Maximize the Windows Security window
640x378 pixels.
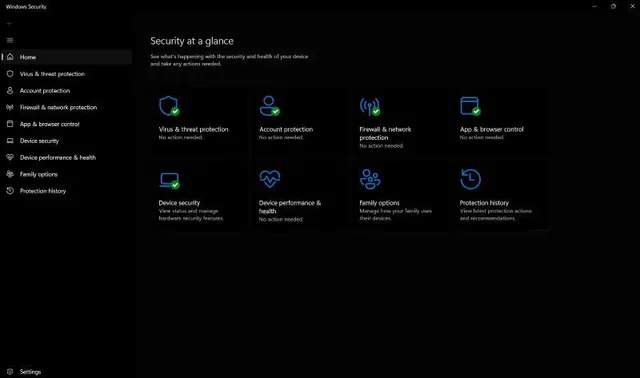point(613,7)
